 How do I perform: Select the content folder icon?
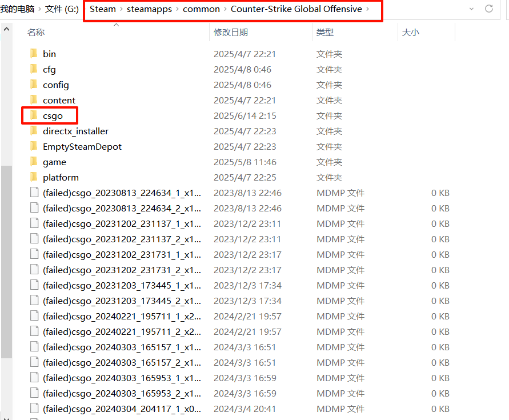pyautogui.click(x=34, y=100)
